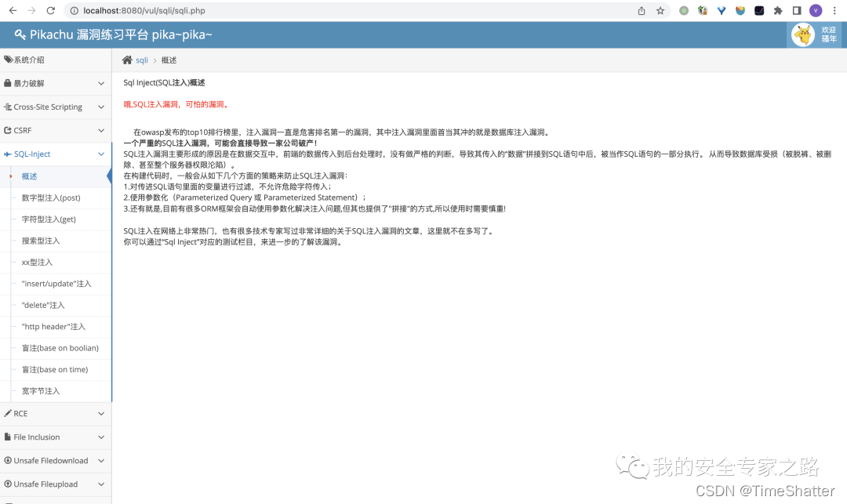The height and width of the screenshot is (504, 847).
Task: Click the purple V profile avatar in Chrome
Action: pyautogui.click(x=816, y=10)
